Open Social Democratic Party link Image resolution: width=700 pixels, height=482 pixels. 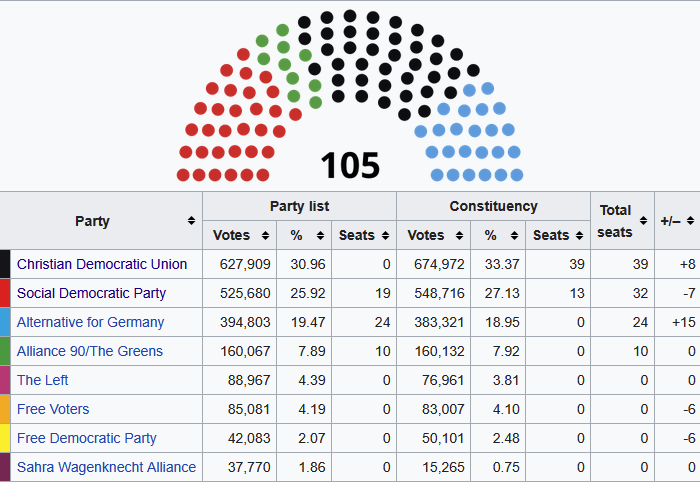point(91,293)
